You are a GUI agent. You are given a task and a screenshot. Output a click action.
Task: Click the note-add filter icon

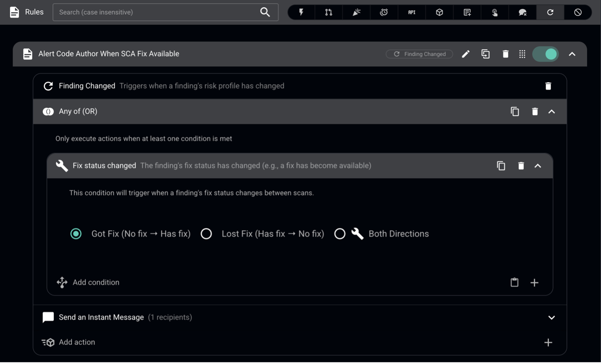click(x=467, y=12)
